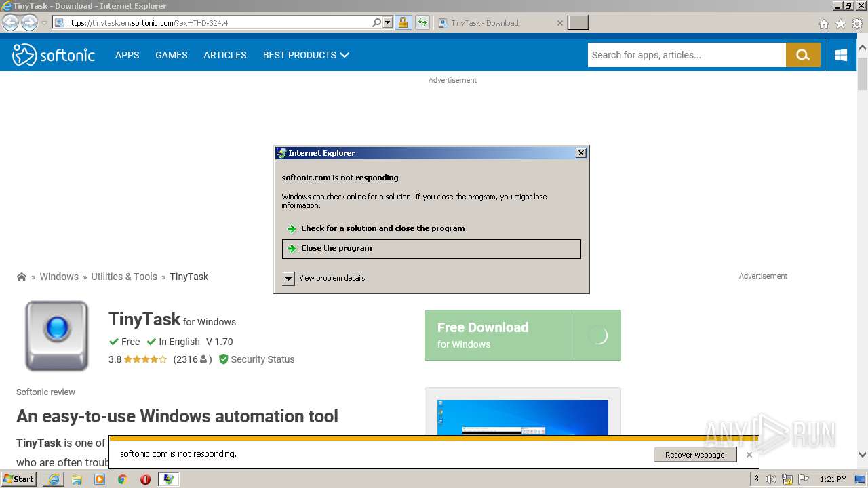Click scroll down arrow on page scrollbar

click(863, 455)
